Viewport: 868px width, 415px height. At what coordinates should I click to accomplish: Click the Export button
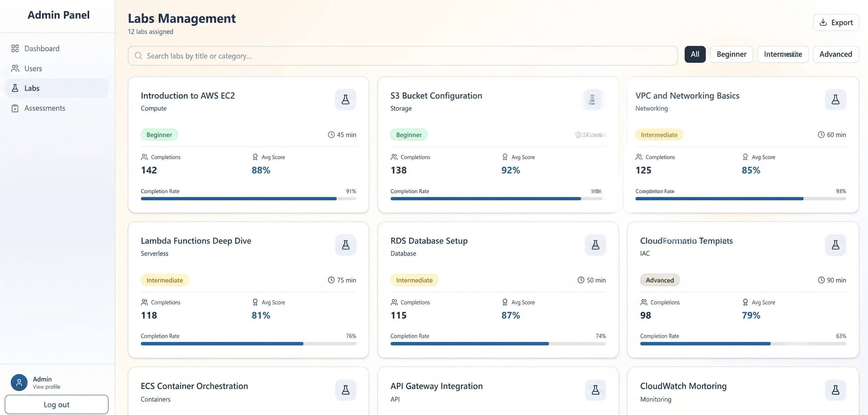click(836, 23)
